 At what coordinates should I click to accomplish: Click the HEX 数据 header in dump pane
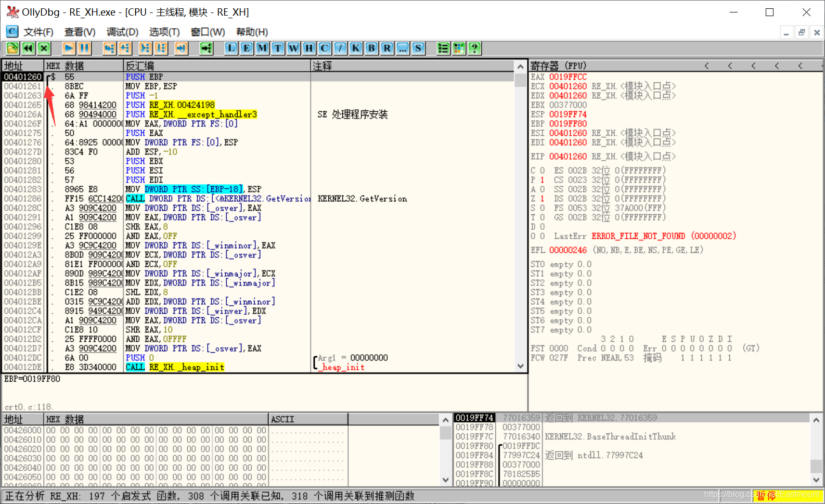(x=156, y=419)
